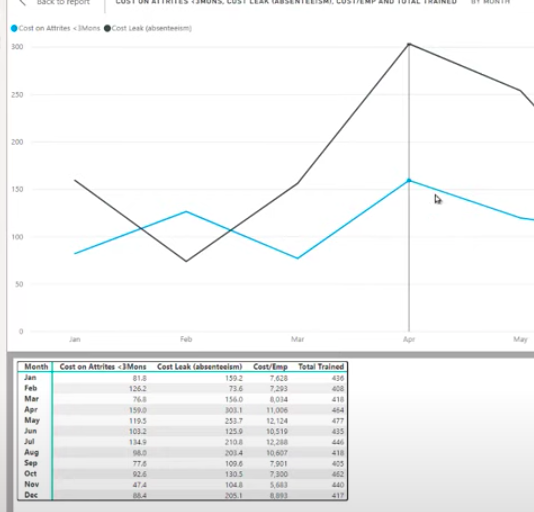
Task: Click the 300 y-axis label
Action: pyautogui.click(x=17, y=47)
